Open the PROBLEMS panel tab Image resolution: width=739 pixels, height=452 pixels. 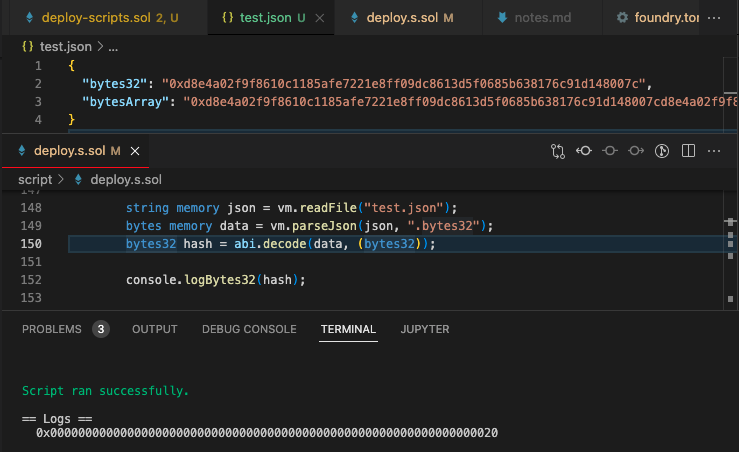52,329
